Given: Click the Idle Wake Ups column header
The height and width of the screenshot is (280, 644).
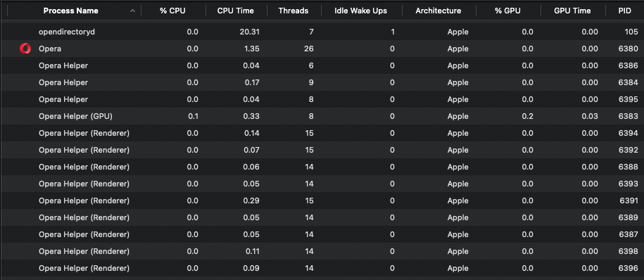Looking at the screenshot, I should [x=360, y=11].
